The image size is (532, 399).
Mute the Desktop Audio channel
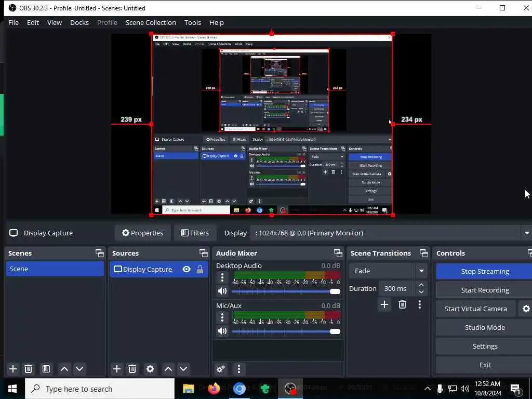pyautogui.click(x=222, y=291)
